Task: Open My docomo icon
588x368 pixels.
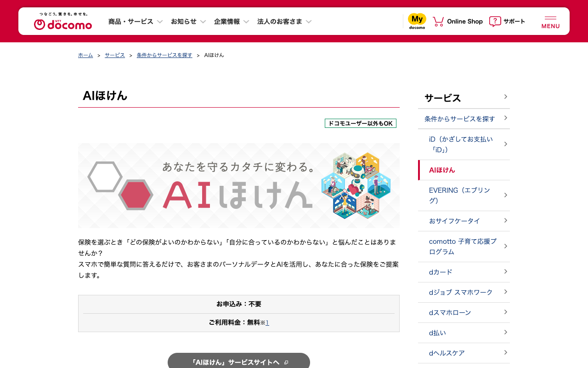Action: coord(417,21)
